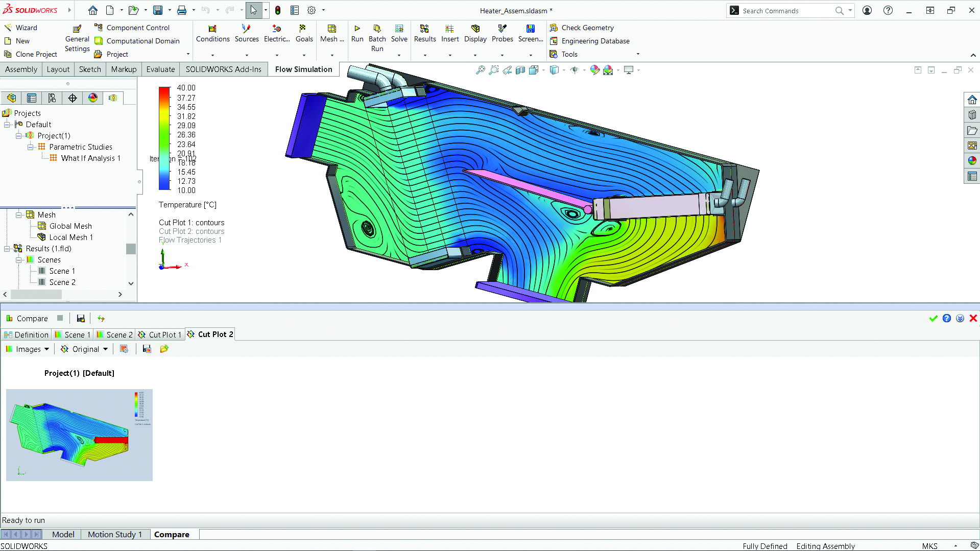The height and width of the screenshot is (551, 980).
Task: Open the SOLIDWORKS Home icon
Action: [92, 10]
